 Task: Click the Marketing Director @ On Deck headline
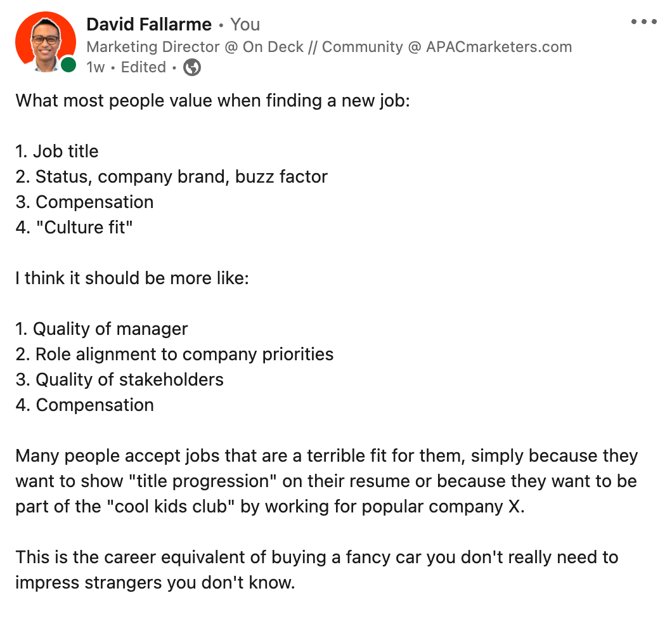point(329,47)
